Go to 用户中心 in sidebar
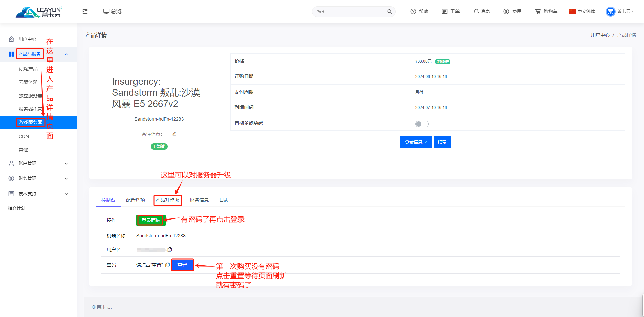Image resolution: width=644 pixels, height=317 pixels. coord(27,39)
